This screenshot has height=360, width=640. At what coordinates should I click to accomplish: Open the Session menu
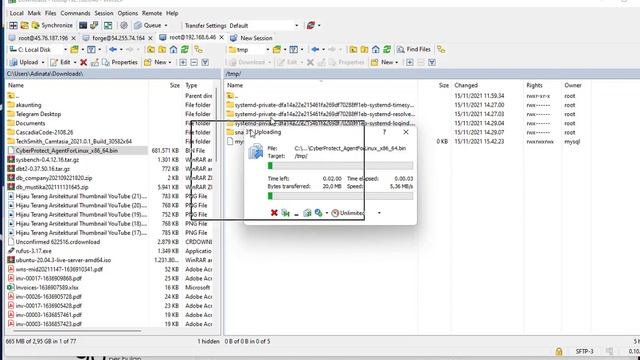[x=104, y=13]
